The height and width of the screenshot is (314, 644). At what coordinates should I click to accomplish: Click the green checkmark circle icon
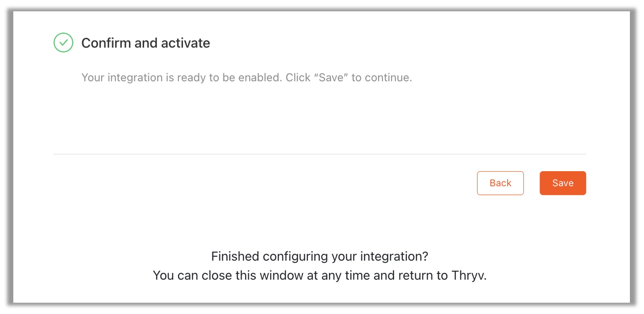pos(63,42)
